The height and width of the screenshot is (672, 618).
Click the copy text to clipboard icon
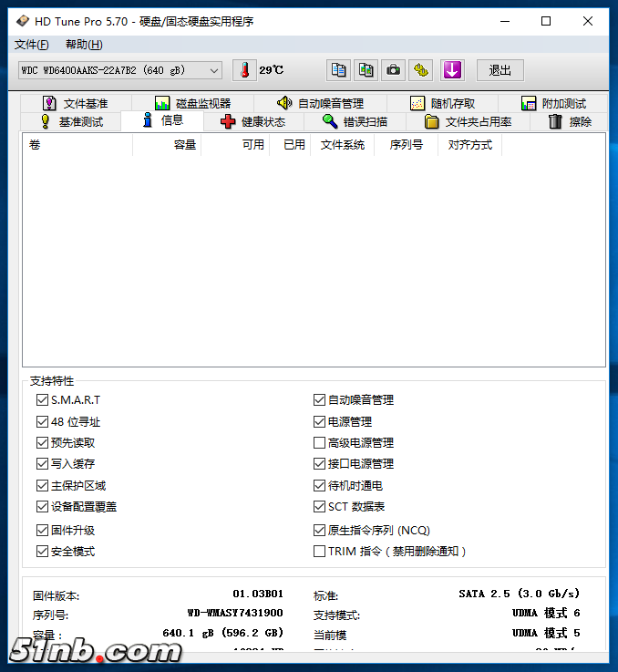[x=338, y=70]
